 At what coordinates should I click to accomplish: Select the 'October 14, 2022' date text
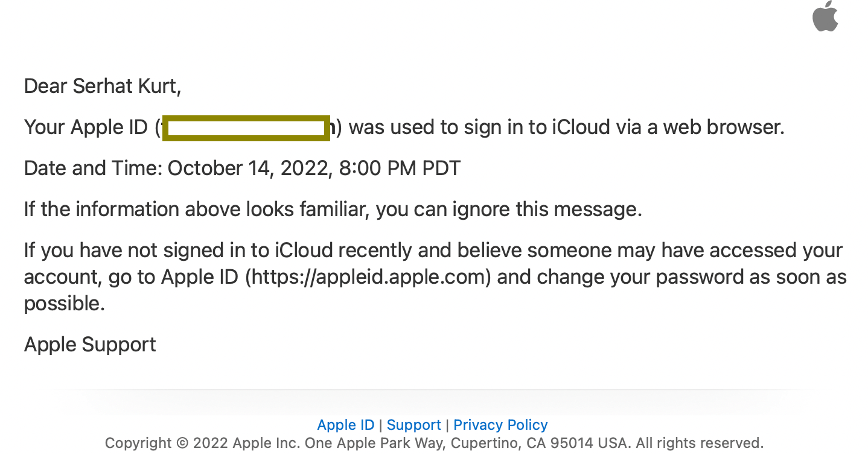tap(250, 168)
